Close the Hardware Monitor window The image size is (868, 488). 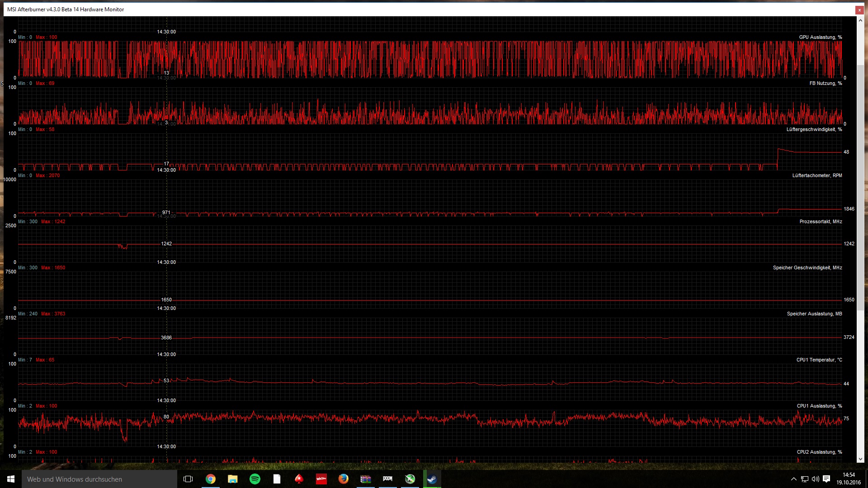click(859, 9)
